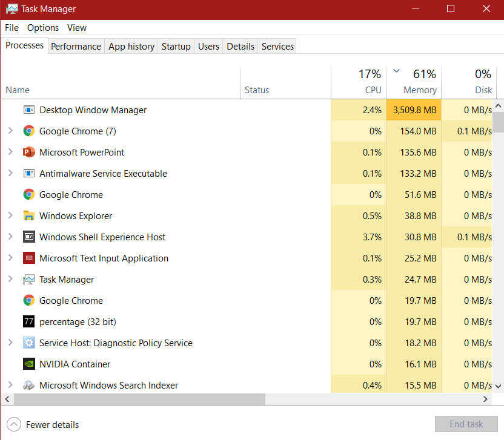This screenshot has height=440, width=504.
Task: Click the Chrome icon beside Google Chrome (7)
Action: [29, 131]
